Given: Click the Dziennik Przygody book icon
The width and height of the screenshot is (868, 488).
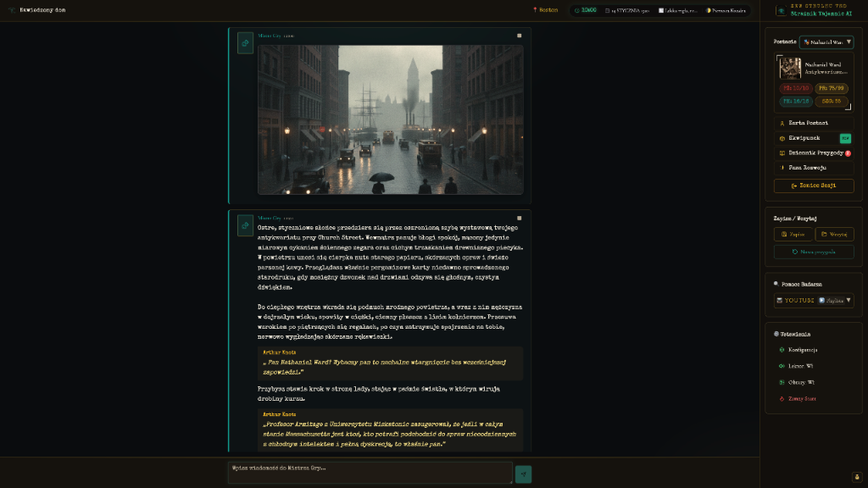Looking at the screenshot, I should (x=782, y=153).
